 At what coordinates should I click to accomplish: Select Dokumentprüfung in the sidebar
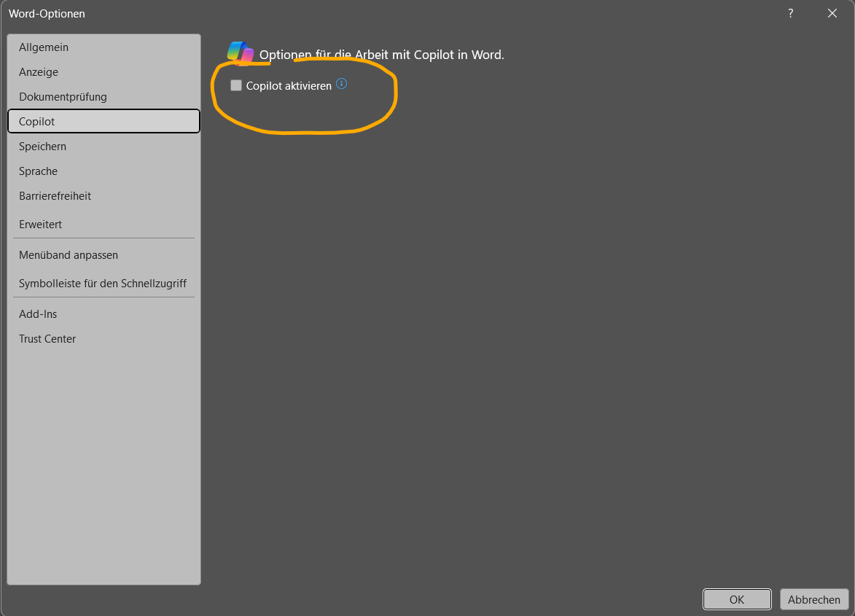click(104, 96)
